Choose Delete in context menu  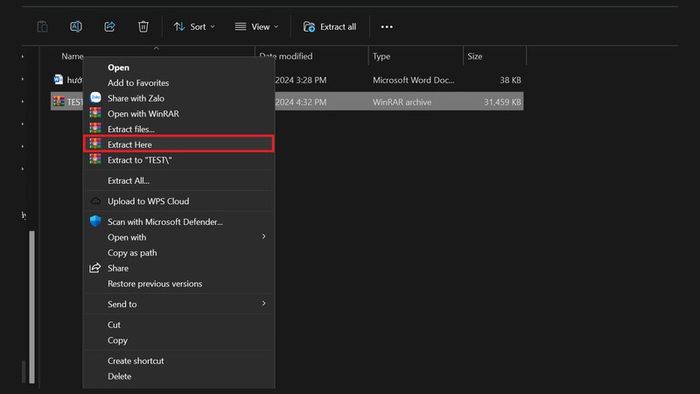[x=119, y=377]
